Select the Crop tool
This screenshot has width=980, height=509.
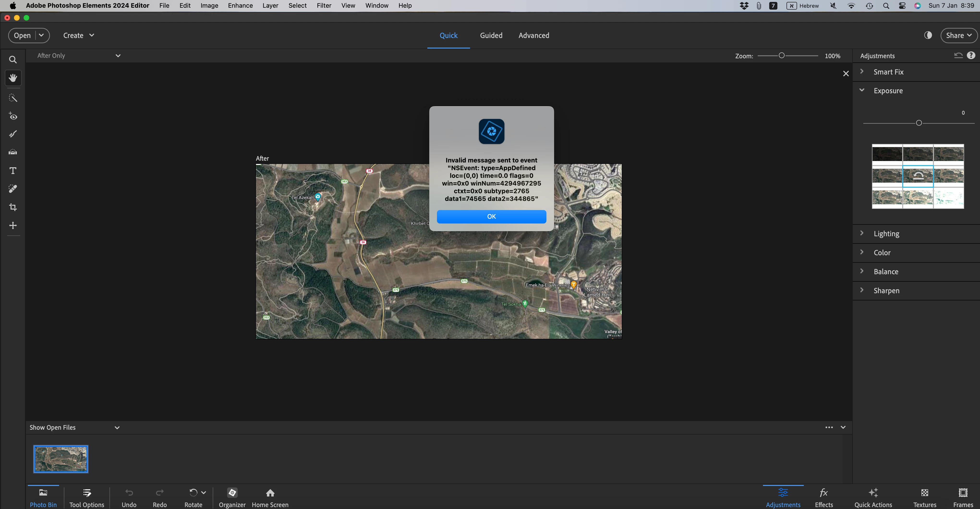(x=13, y=207)
